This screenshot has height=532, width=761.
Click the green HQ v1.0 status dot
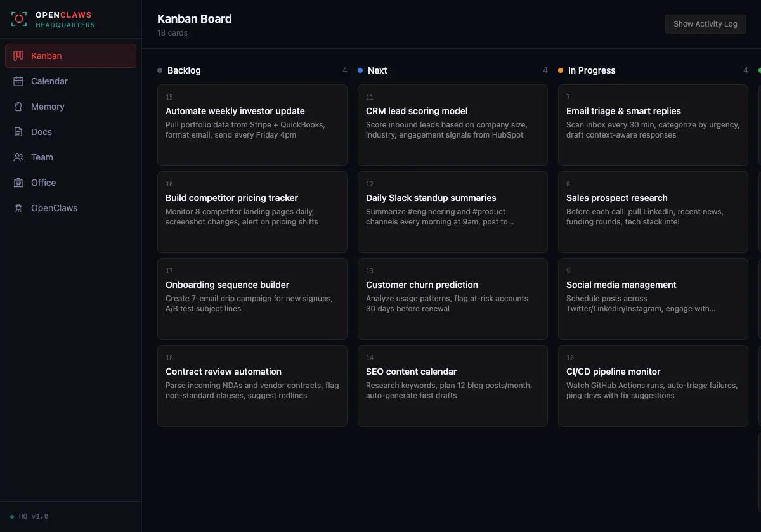tap(12, 517)
